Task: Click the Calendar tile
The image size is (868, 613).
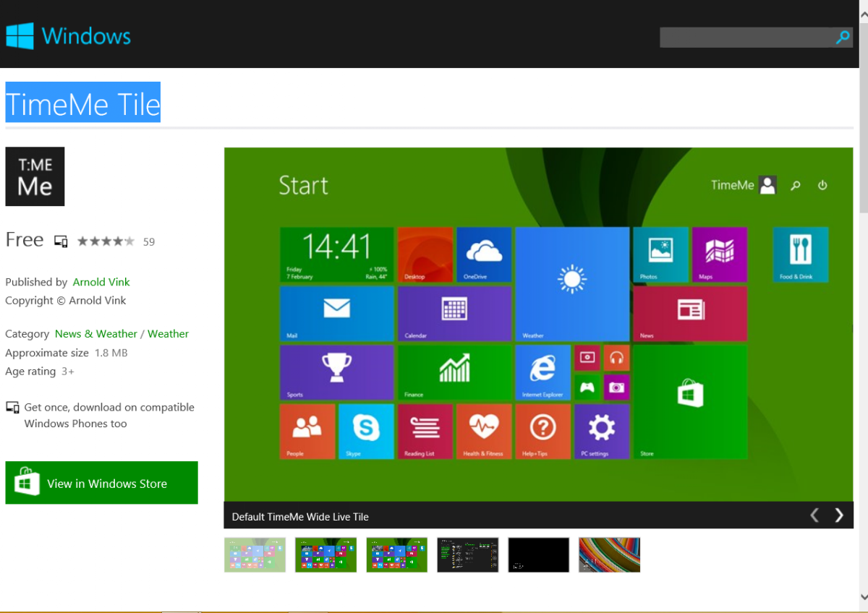Action: point(455,314)
